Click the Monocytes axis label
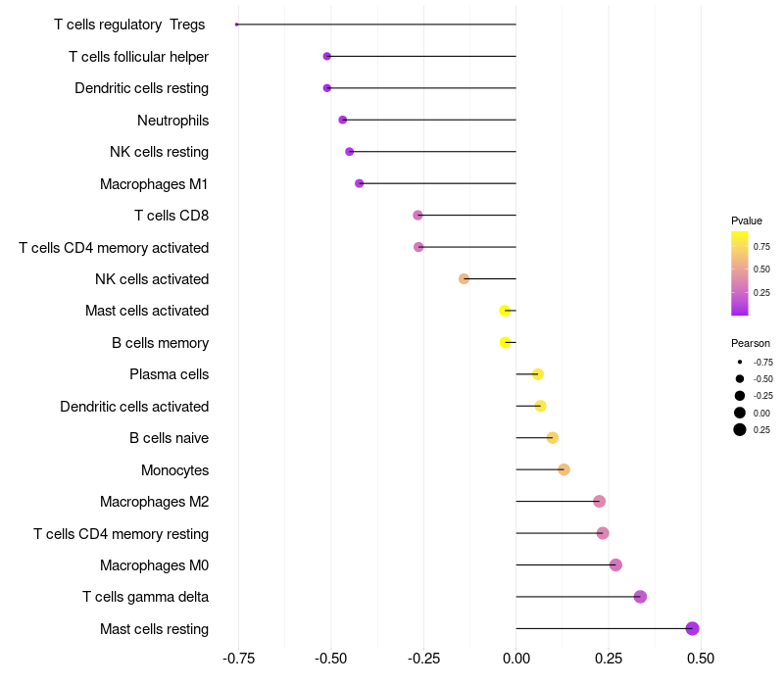Screen dimensions: 784x686 [x=174, y=470]
